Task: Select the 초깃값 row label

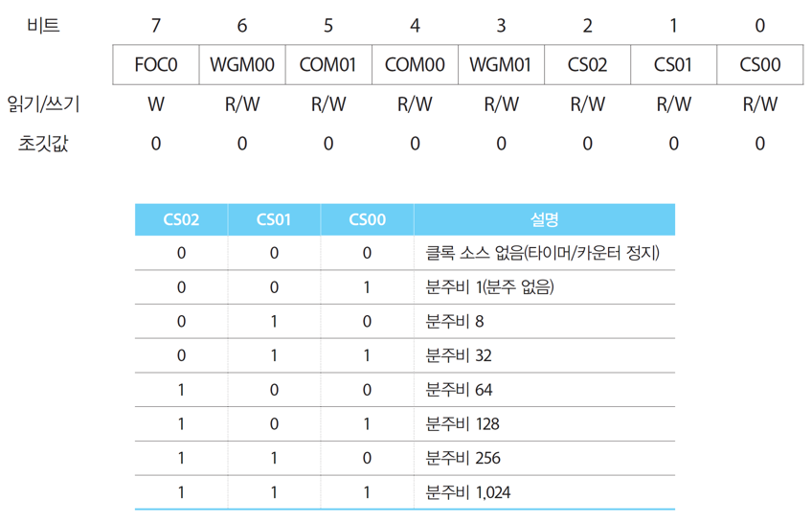Action: point(43,144)
